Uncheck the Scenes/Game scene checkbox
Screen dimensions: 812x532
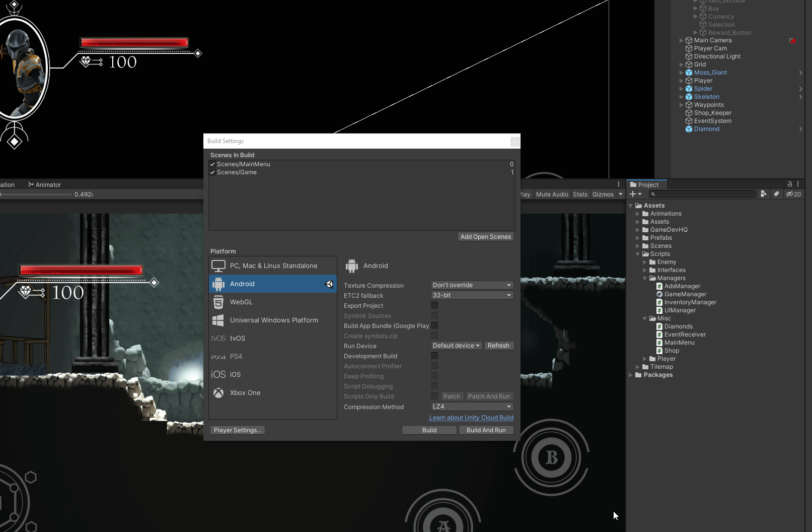pos(212,172)
